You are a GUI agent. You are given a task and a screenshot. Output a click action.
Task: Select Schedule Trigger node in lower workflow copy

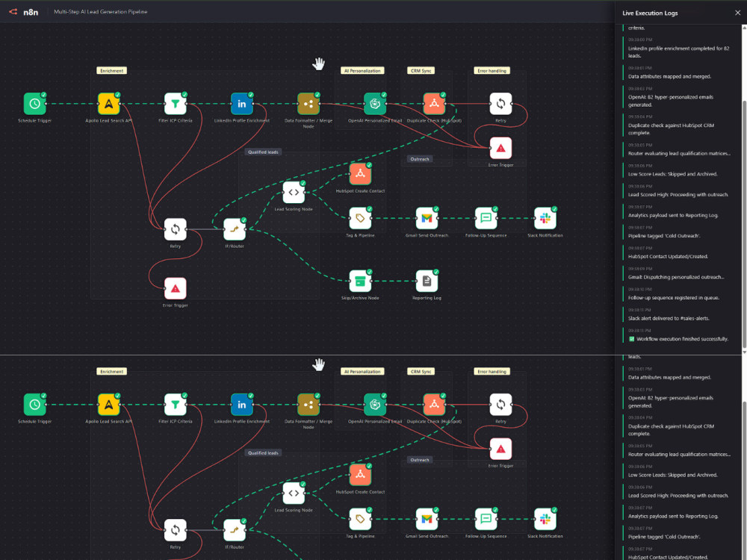(x=35, y=405)
